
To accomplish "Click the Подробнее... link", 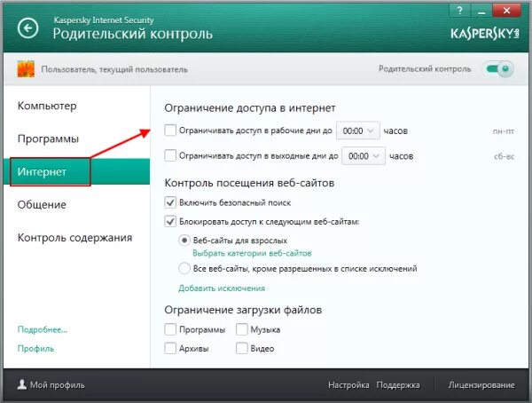I will click(x=43, y=329).
